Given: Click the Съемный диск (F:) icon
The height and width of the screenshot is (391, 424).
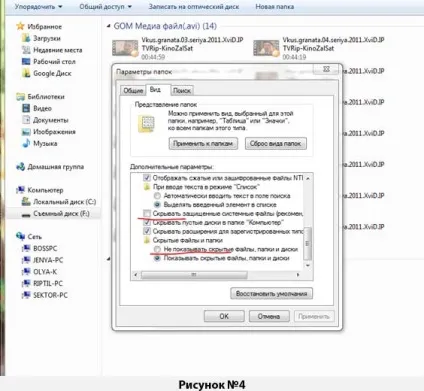Looking at the screenshot, I should (x=26, y=215).
